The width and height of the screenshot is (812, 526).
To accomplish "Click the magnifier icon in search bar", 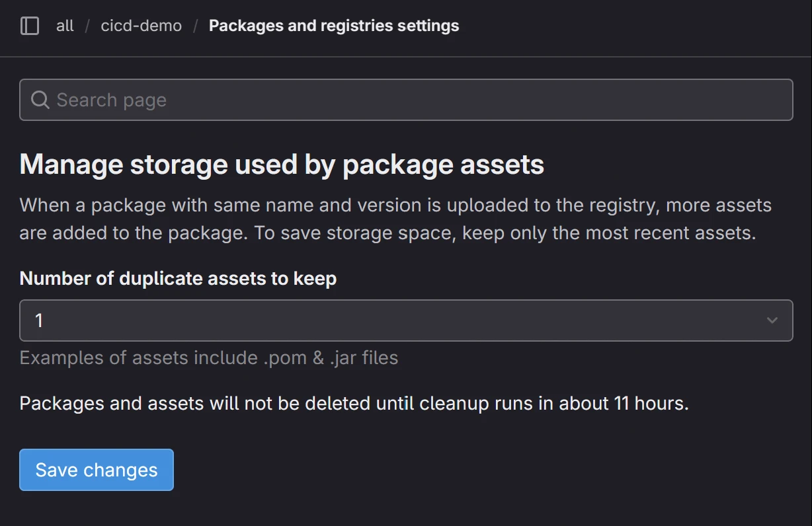I will tap(40, 100).
